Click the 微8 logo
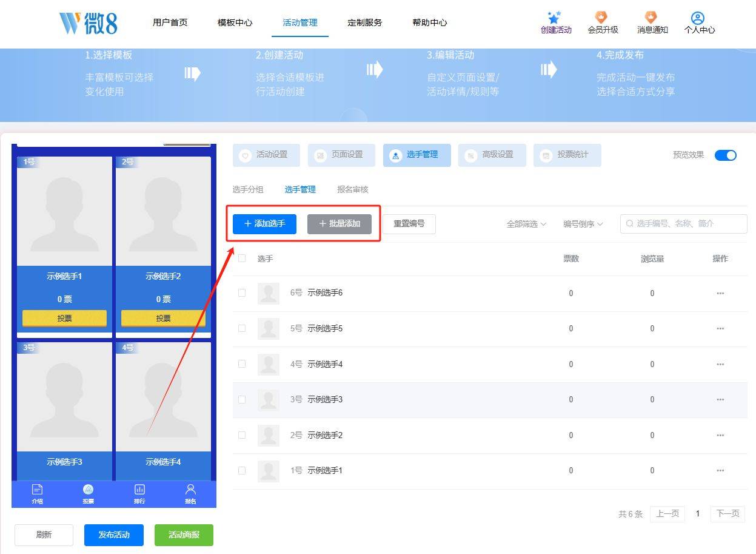The image size is (756, 554). (88, 22)
